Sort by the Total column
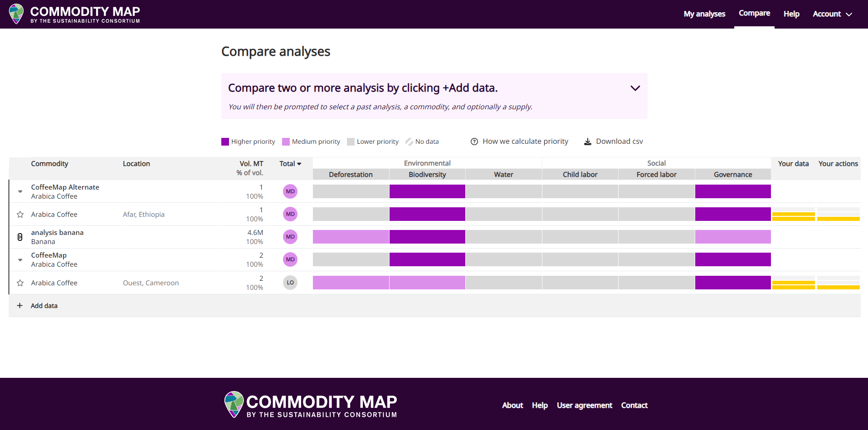Screen dimensions: 868x430 [x=290, y=164]
